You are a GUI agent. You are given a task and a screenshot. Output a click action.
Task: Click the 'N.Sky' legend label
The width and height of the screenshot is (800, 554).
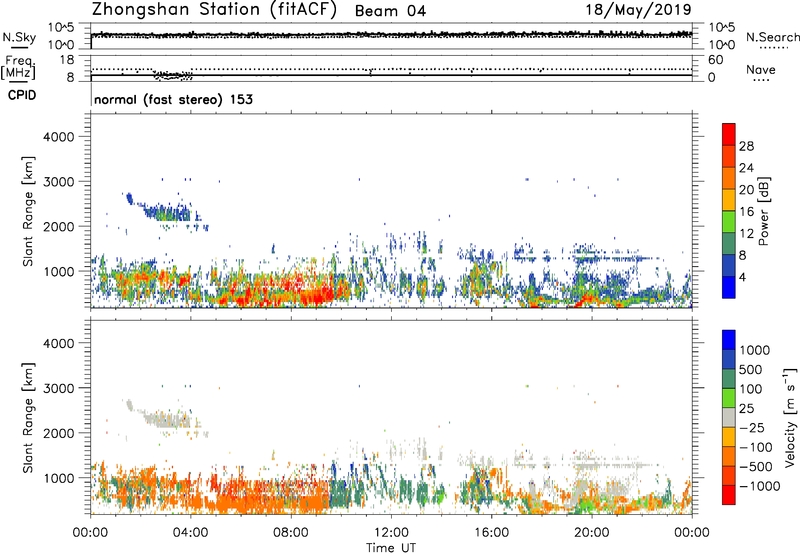pos(19,37)
